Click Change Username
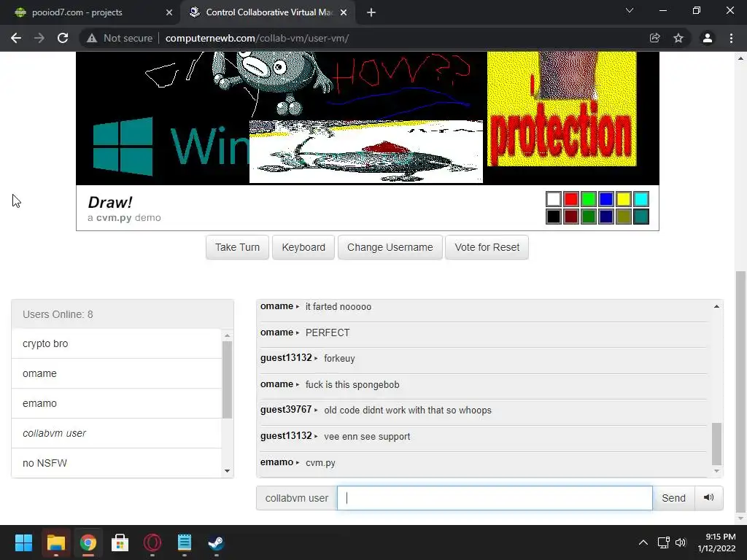 point(390,247)
